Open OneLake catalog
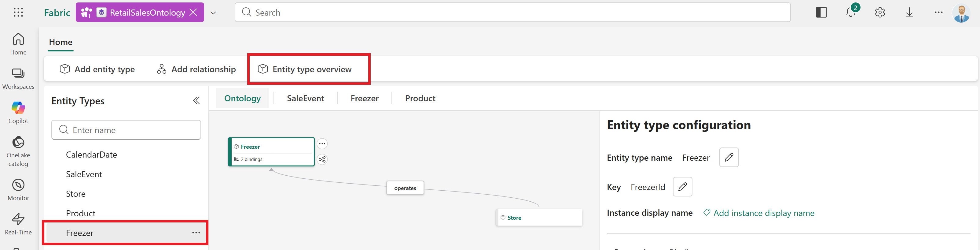 pyautogui.click(x=18, y=151)
